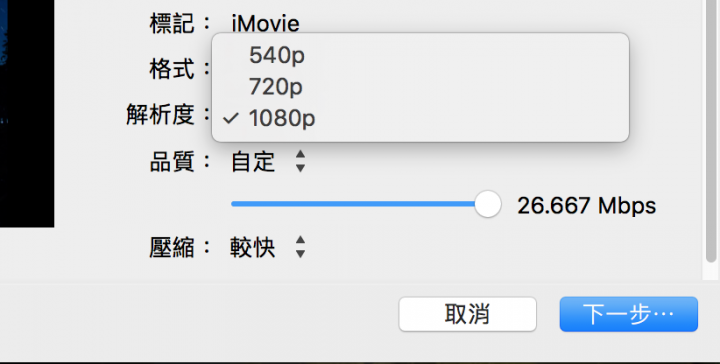This screenshot has width=720, height=364.
Task: Cancel the export with the 取消 button
Action: (x=467, y=314)
